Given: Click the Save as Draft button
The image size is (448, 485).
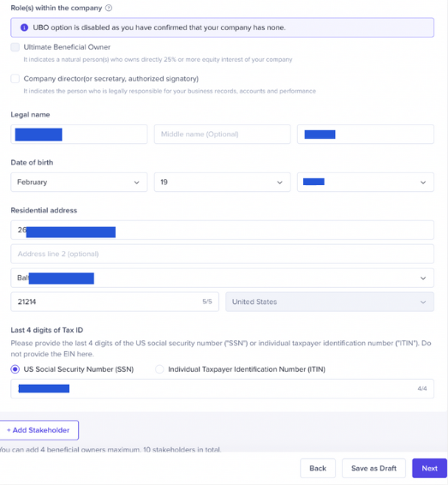Looking at the screenshot, I should [373, 469].
